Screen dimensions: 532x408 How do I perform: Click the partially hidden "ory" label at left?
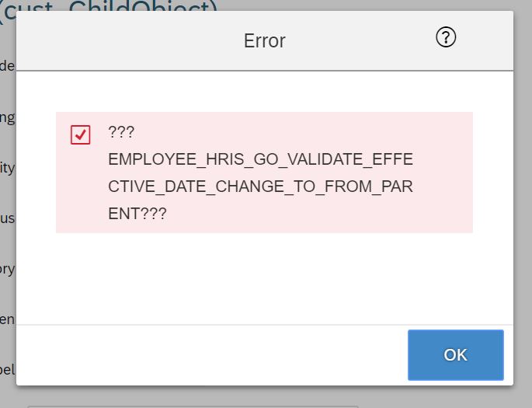[8, 270]
